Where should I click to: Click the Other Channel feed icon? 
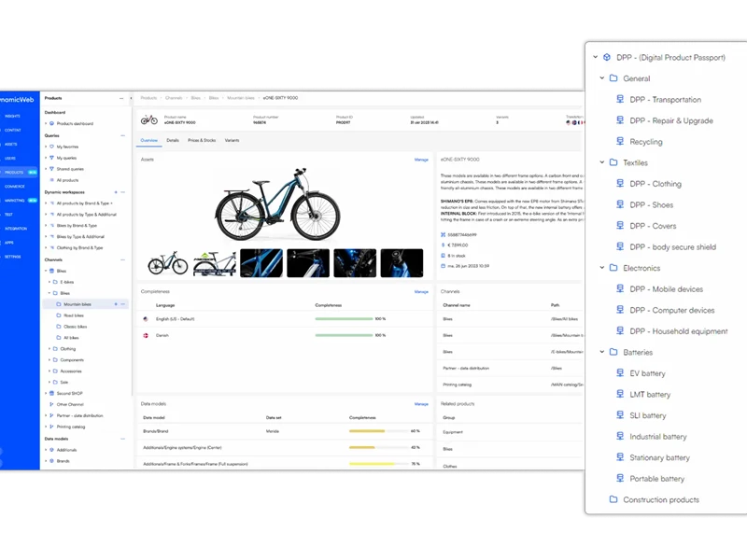pyautogui.click(x=52, y=404)
